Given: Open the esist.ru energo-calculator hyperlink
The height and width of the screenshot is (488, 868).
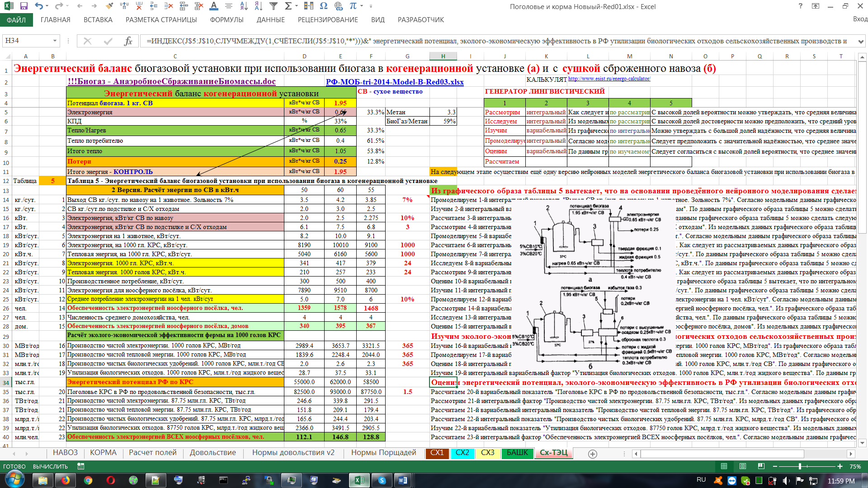Looking at the screenshot, I should [609, 79].
